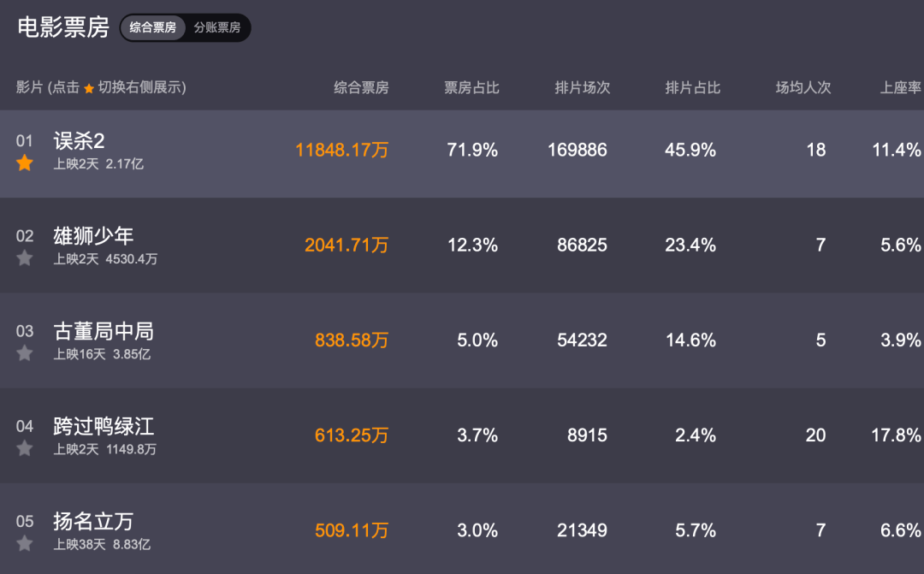Open the film title 扬名立万
Screen dimensions: 924x574
tap(93, 521)
